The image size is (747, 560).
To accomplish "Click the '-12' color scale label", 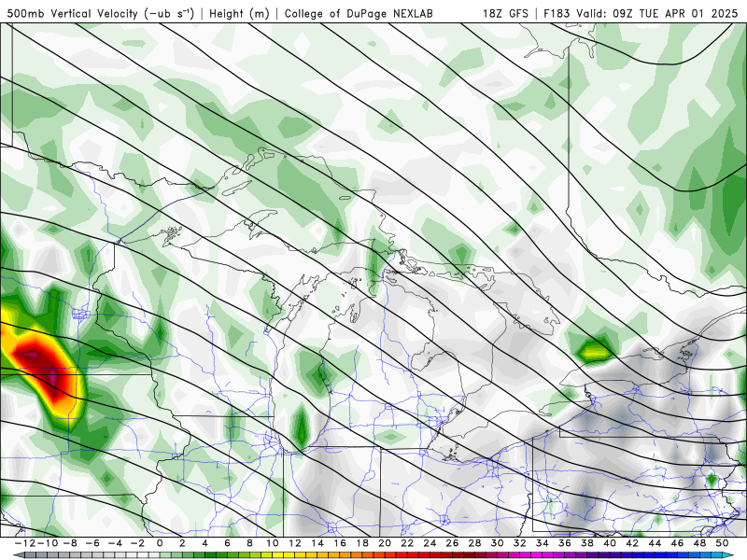I will (25, 543).
